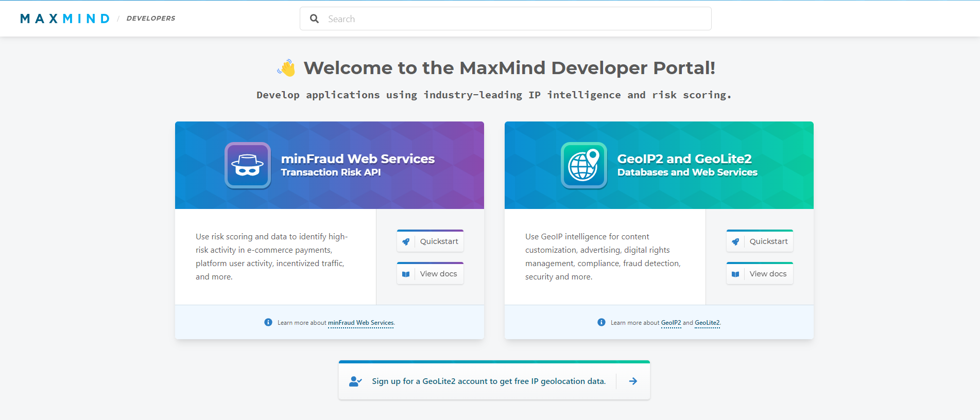Screen dimensions: 980x420
Task: Follow the minFraud Web Services link
Action: coord(360,323)
